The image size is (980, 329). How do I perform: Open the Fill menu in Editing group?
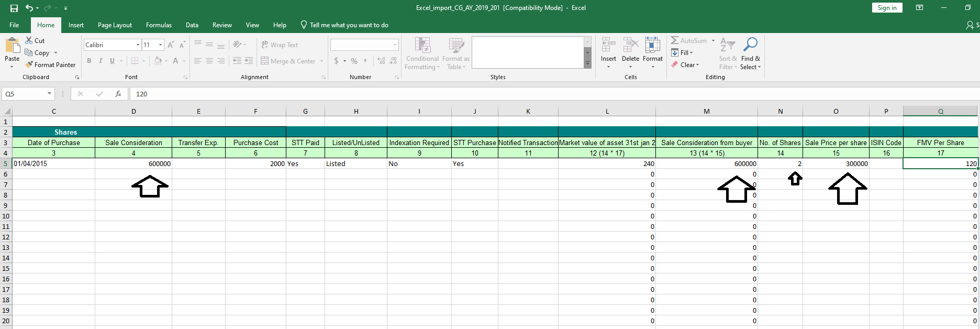tap(686, 52)
